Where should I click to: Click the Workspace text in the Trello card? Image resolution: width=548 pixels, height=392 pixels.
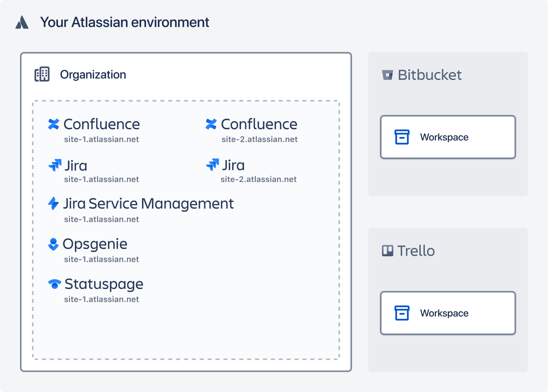point(444,313)
